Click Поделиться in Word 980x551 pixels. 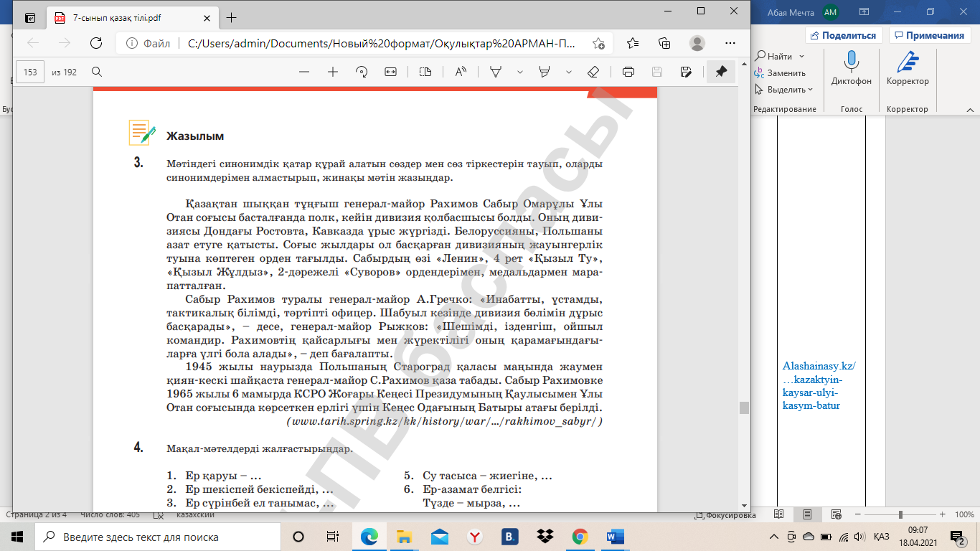tap(844, 35)
